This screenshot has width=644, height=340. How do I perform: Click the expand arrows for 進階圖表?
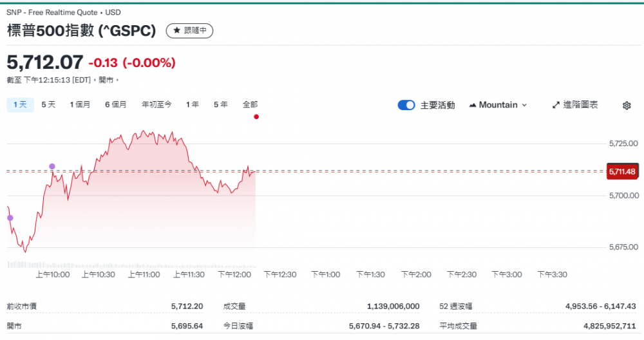(x=556, y=105)
